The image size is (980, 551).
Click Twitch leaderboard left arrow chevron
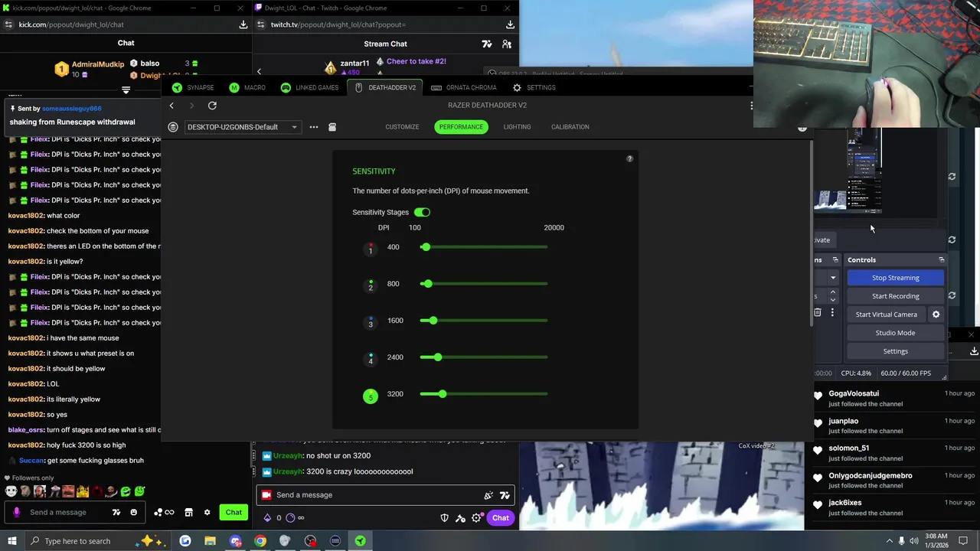click(259, 71)
